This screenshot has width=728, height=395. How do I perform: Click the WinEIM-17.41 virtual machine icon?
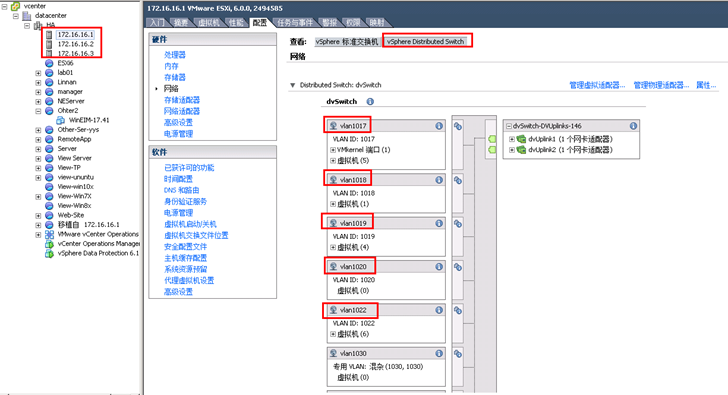[x=60, y=120]
